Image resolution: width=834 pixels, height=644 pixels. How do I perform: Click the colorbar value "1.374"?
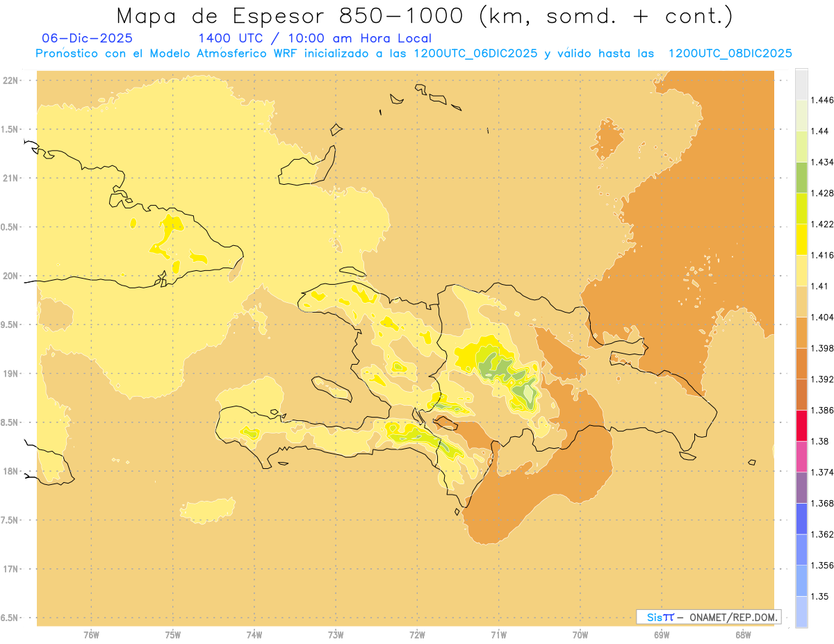coord(821,472)
